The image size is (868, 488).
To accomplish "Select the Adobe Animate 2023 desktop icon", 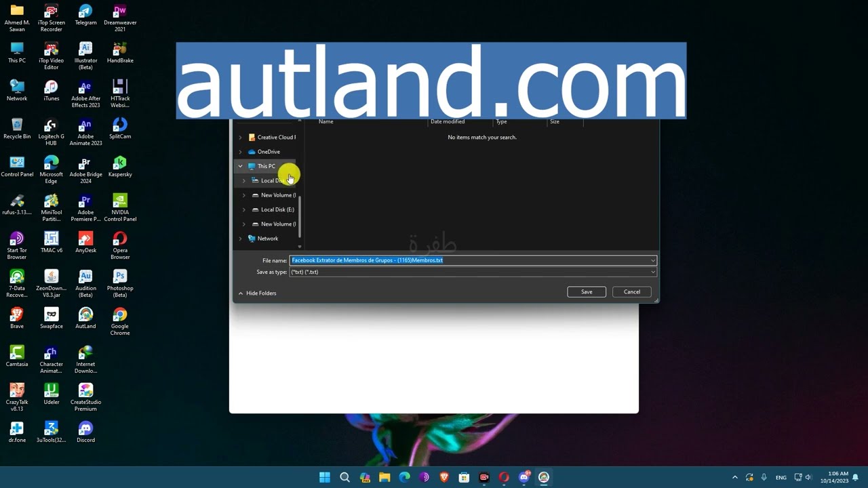I will coord(85,132).
